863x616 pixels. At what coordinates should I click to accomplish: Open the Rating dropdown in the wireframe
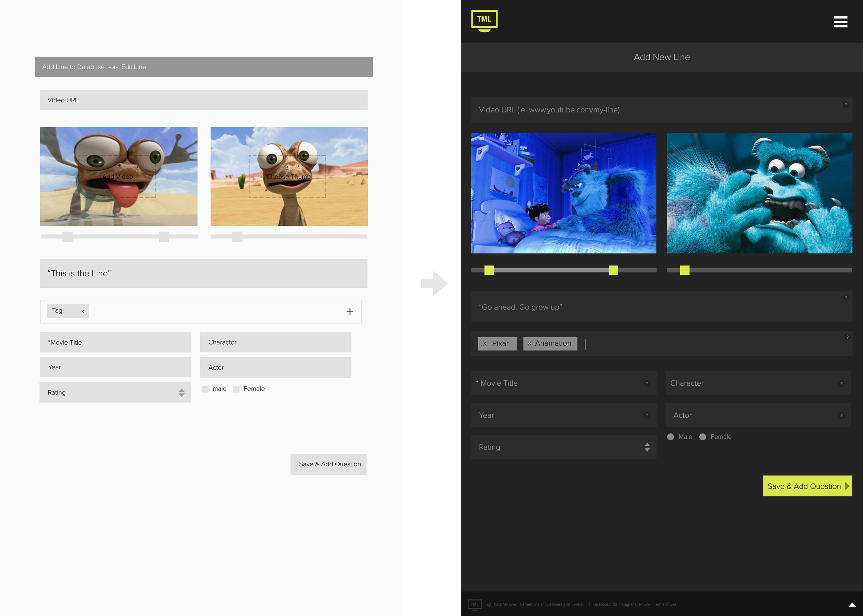[115, 392]
